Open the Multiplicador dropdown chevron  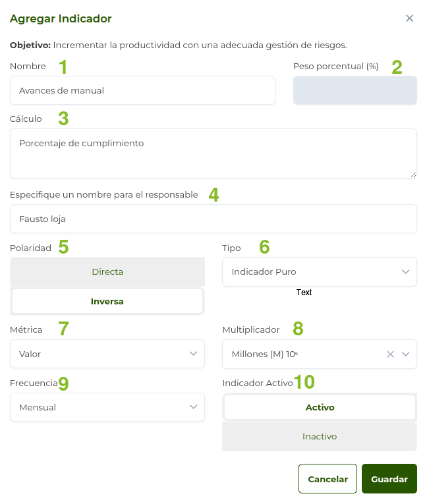click(405, 354)
